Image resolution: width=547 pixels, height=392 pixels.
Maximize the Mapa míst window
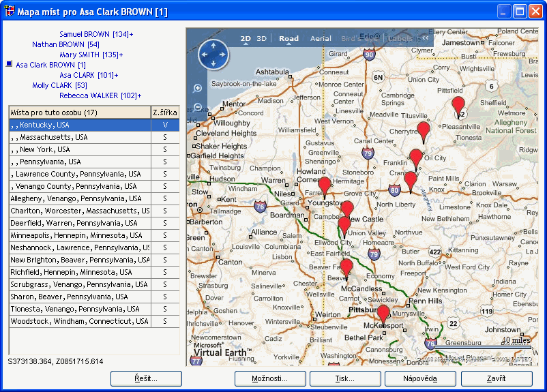coord(520,12)
